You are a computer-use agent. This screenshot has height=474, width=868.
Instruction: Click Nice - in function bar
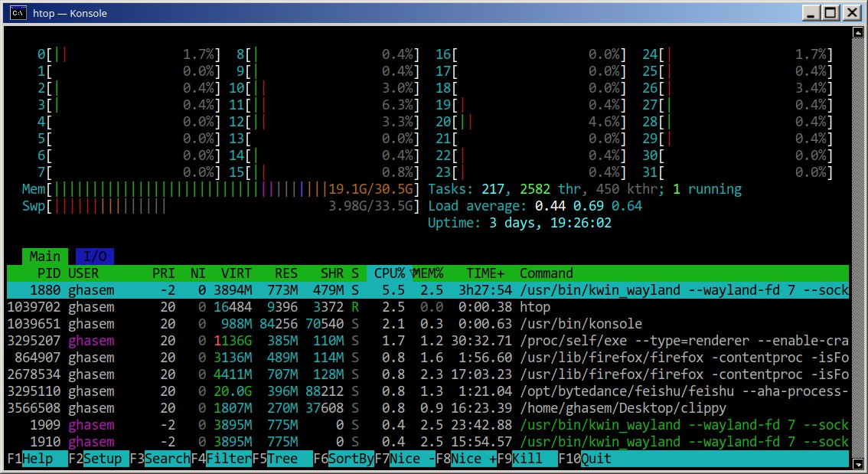(405, 459)
